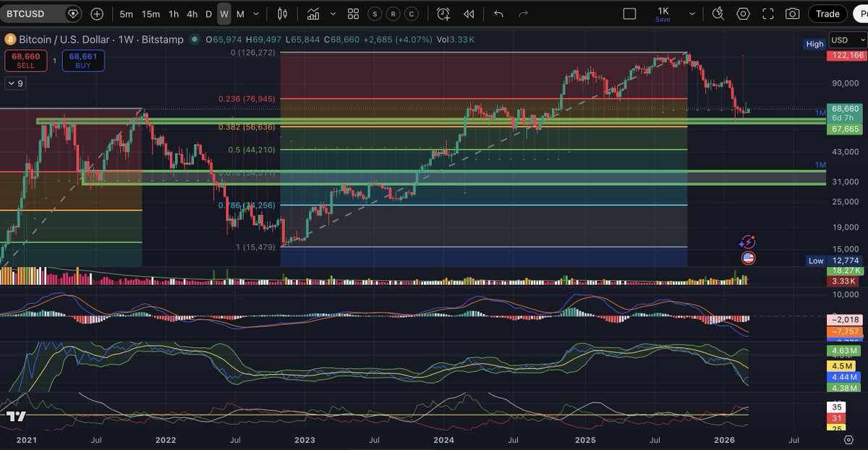
Task: Expand the timeframe interval dropdown arrow
Action: pos(258,14)
